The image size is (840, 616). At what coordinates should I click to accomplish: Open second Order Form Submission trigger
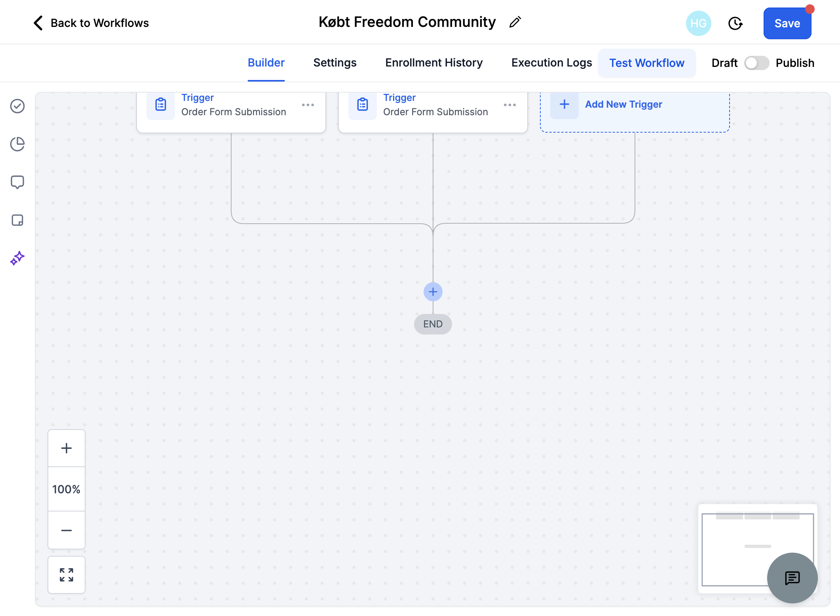click(x=433, y=112)
